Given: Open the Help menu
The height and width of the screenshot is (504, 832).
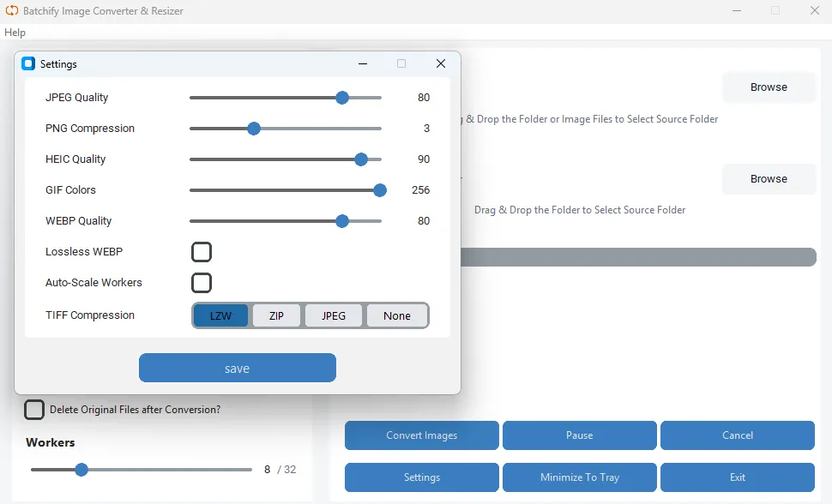Looking at the screenshot, I should point(15,32).
